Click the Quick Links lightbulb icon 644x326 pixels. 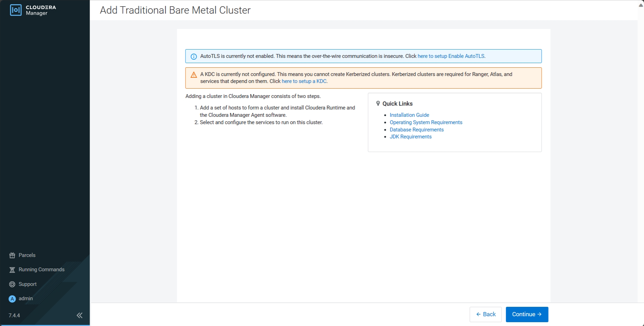coord(378,103)
